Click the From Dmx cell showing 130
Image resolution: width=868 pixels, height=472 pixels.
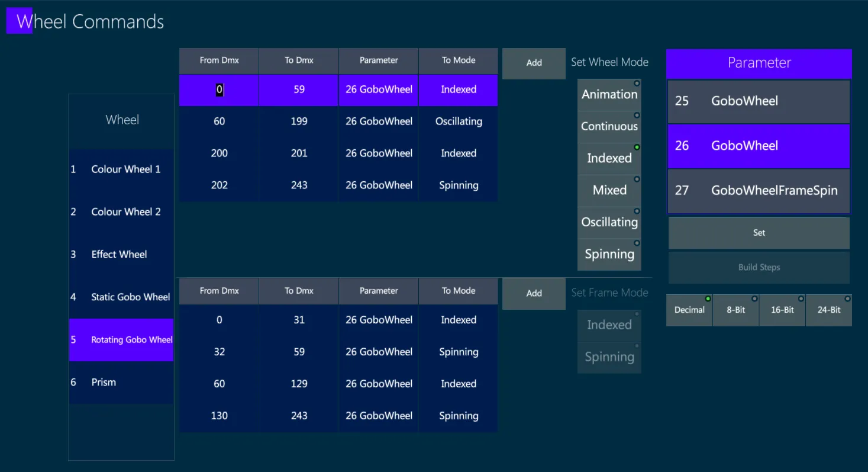[x=219, y=416]
